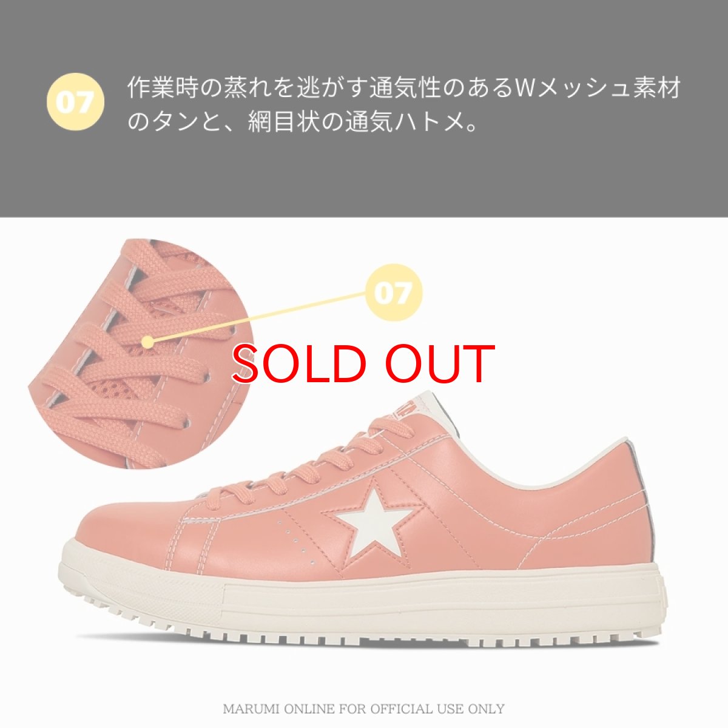The height and width of the screenshot is (728, 728).
Task: Click the second description line about the ventilated eyelets
Action: (301, 121)
